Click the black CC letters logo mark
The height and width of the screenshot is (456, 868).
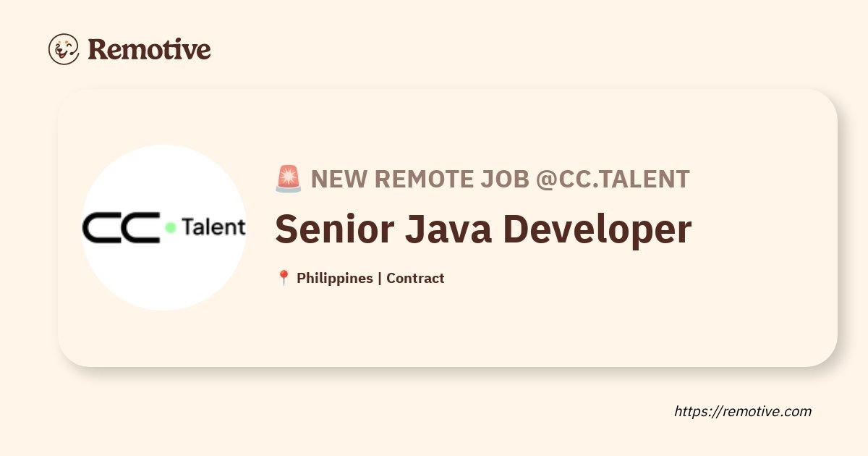(121, 227)
